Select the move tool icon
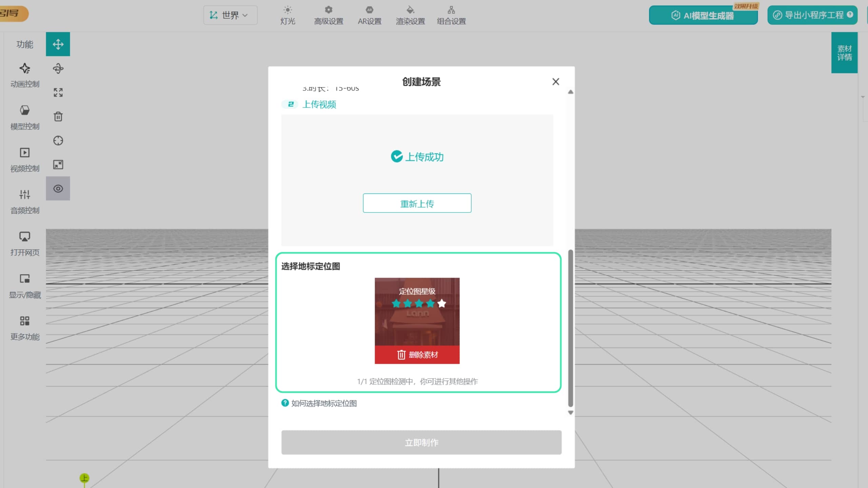The width and height of the screenshot is (868, 488). click(x=58, y=44)
